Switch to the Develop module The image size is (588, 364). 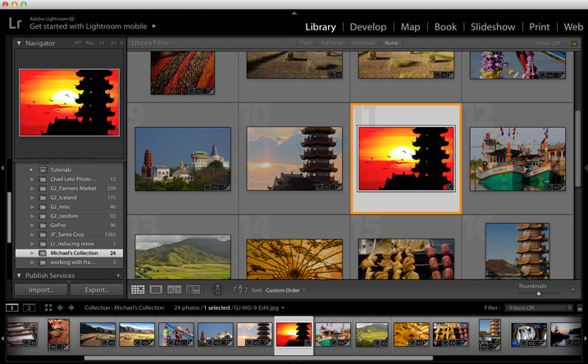pyautogui.click(x=368, y=27)
